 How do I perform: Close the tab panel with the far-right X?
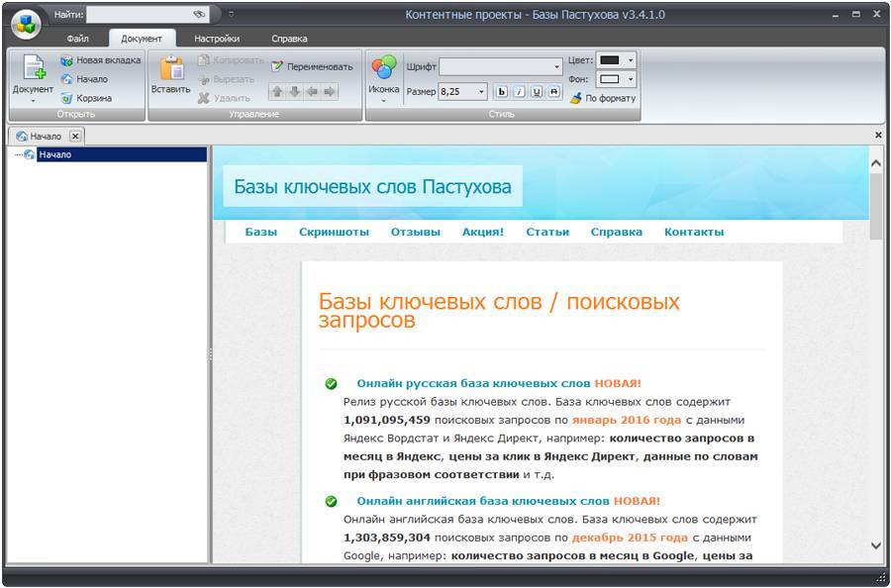pos(878,136)
